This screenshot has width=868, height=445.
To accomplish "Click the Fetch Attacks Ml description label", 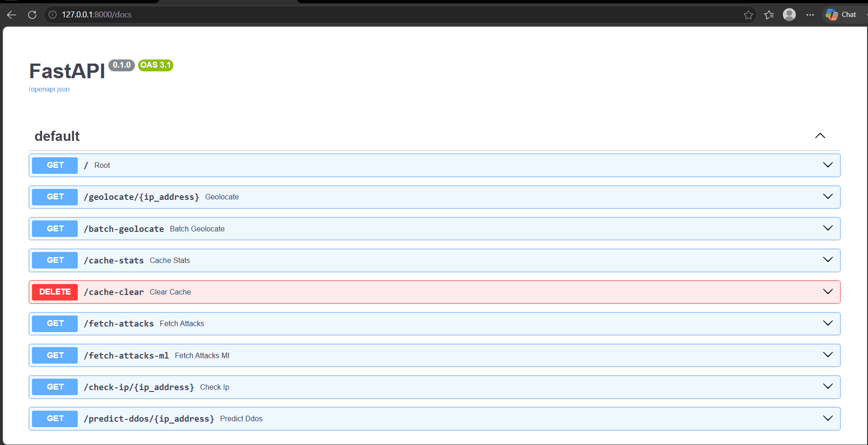I will tap(202, 355).
